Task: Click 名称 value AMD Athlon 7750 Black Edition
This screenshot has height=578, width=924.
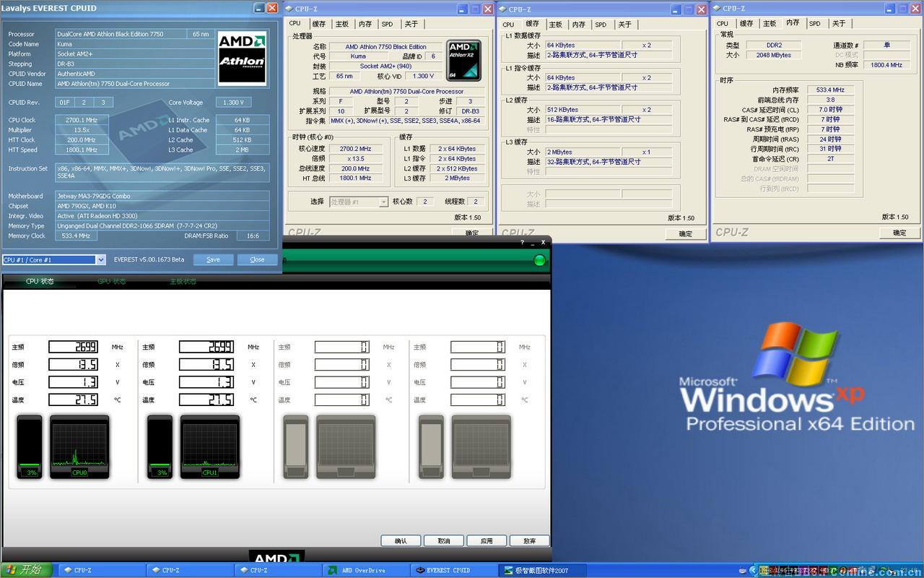Action: 385,46
